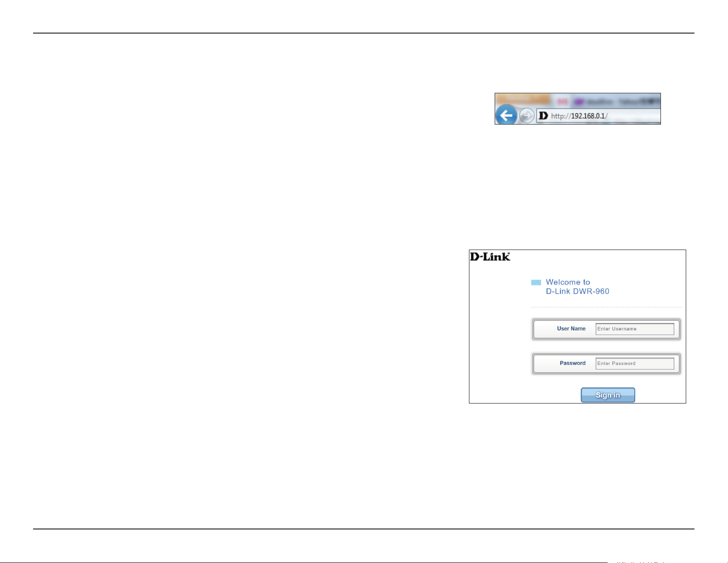Click the 'Password' label
The height and width of the screenshot is (563, 728).
click(573, 363)
